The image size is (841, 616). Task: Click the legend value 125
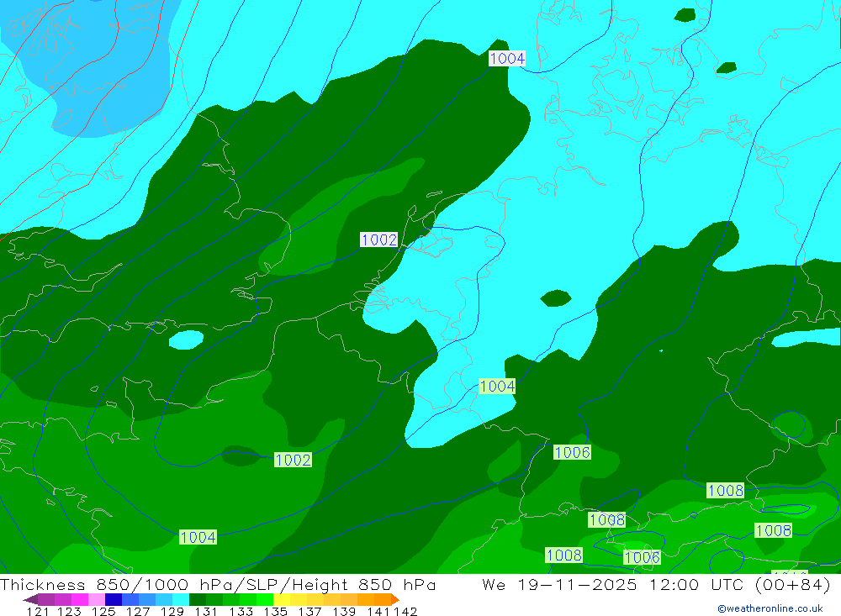(103, 611)
